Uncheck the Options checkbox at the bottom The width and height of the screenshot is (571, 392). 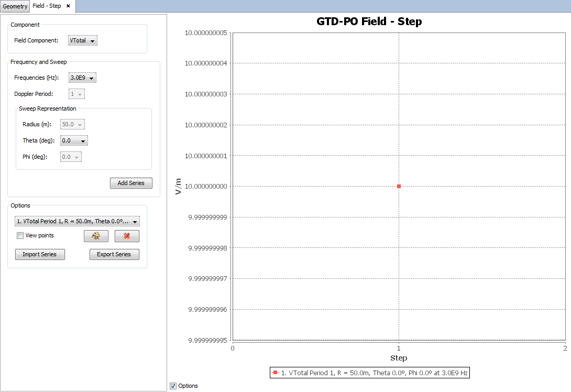(x=173, y=386)
